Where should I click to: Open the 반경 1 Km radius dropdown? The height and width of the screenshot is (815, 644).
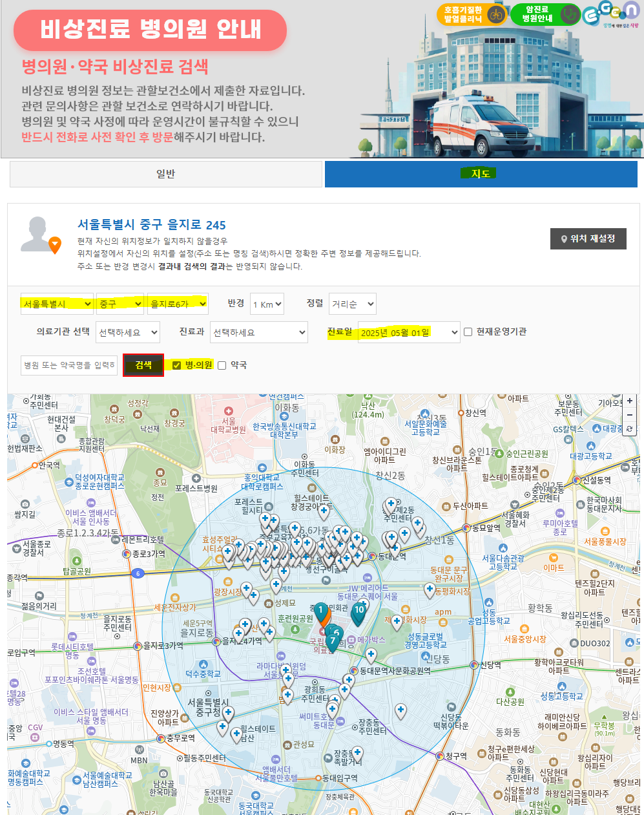(x=267, y=304)
